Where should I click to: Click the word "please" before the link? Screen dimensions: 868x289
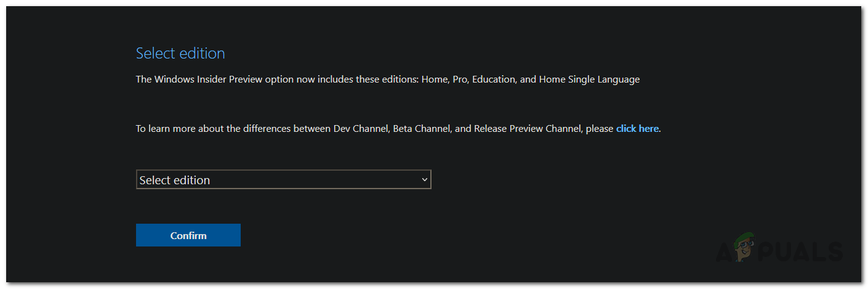tap(599, 129)
